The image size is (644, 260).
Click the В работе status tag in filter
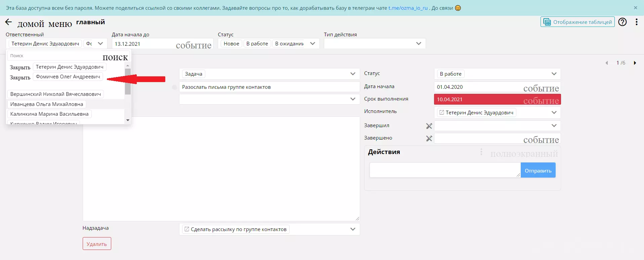257,44
